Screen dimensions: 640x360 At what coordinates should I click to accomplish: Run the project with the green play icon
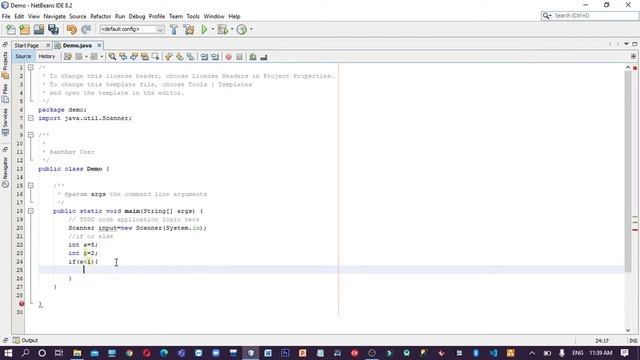click(x=204, y=29)
